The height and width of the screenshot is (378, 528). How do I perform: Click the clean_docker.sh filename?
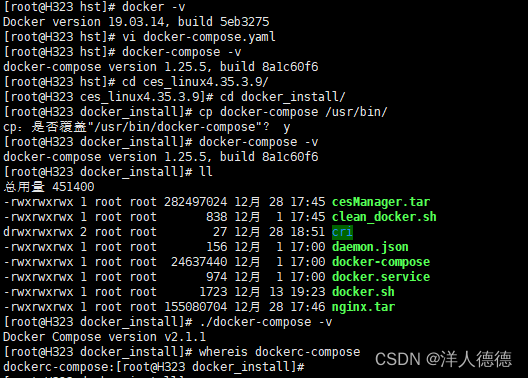pyautogui.click(x=384, y=217)
